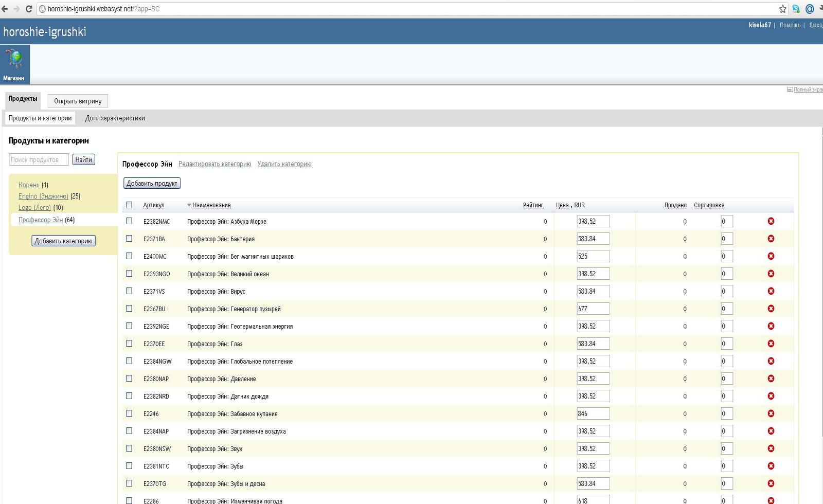
Task: Remove the Зубы product (E2381NTC) row
Action: coord(771,466)
